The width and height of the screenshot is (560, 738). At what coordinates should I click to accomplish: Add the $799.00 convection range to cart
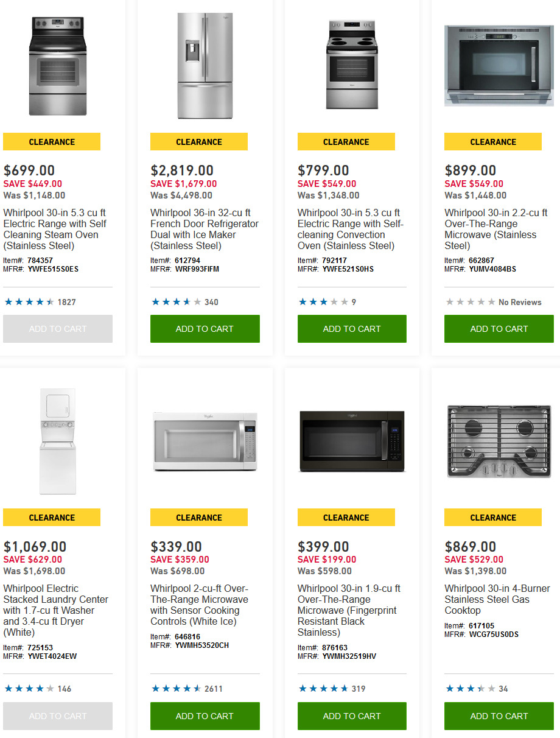click(352, 329)
